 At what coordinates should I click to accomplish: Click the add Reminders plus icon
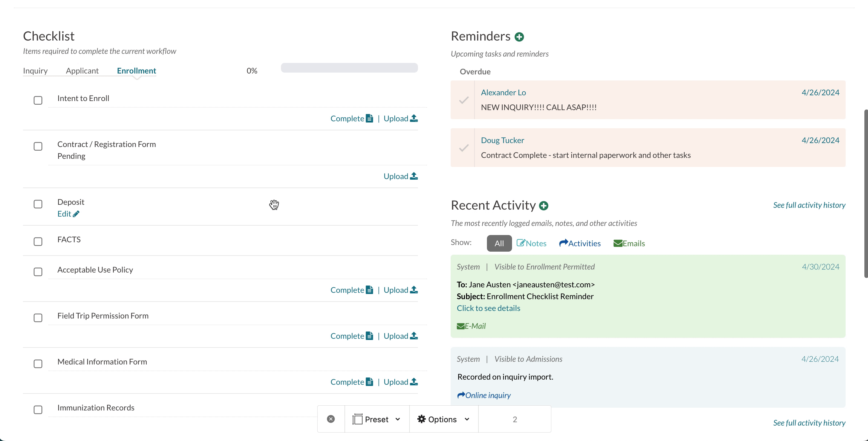click(519, 36)
